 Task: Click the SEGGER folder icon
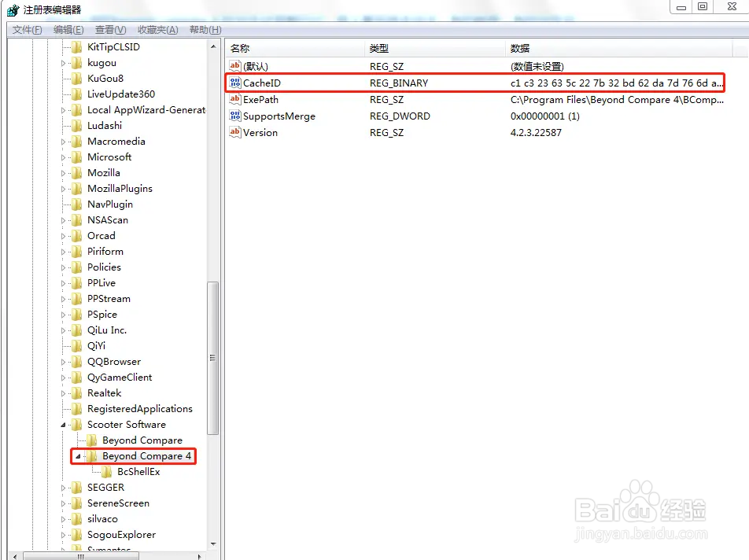pos(77,488)
